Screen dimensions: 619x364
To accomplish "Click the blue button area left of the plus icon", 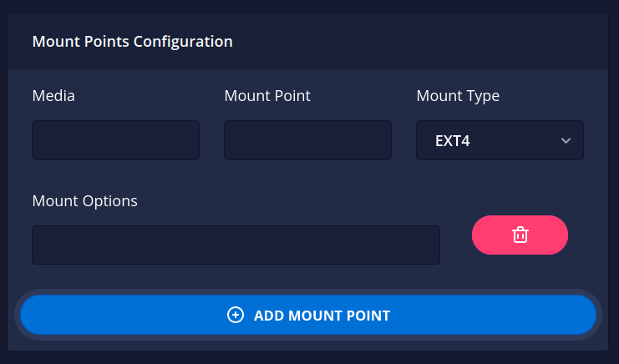I will (x=122, y=315).
